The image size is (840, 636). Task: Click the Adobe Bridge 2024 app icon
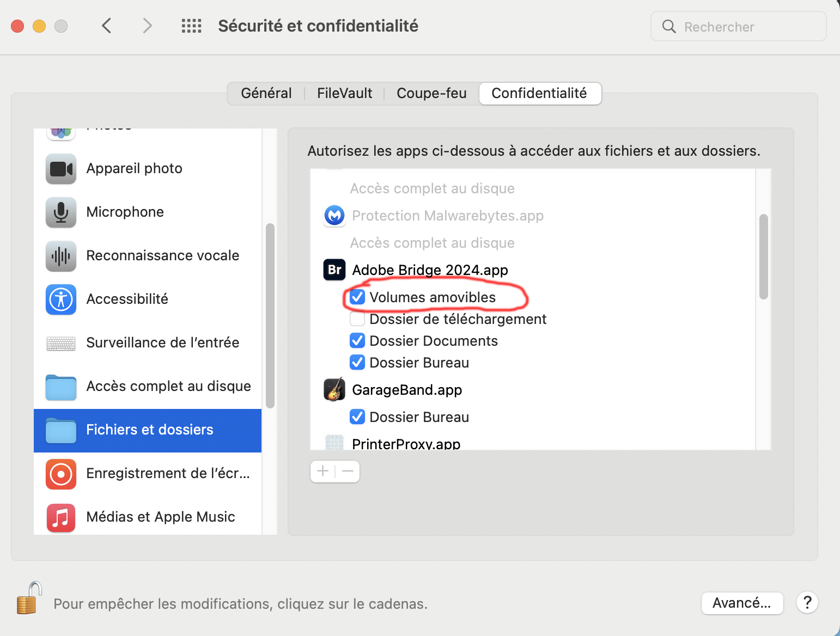tap(334, 270)
